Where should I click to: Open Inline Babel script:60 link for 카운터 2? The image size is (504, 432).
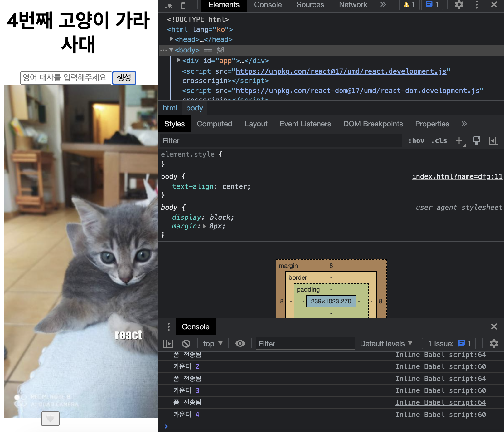point(441,367)
